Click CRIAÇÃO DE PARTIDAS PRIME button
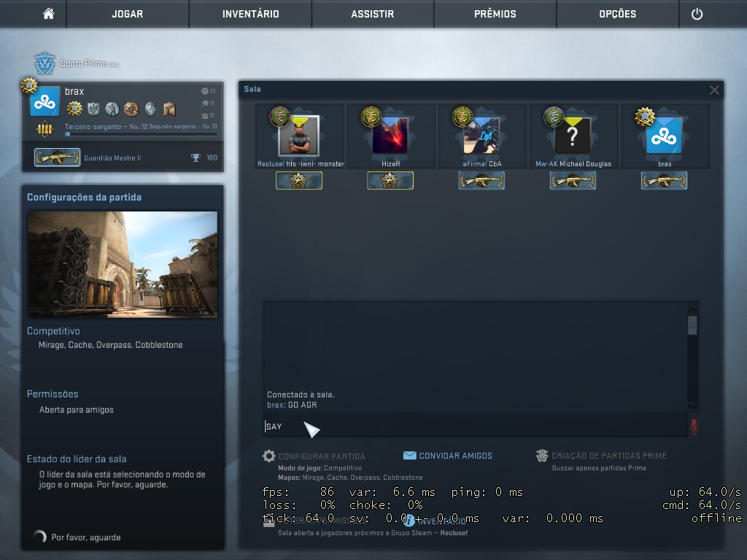 (601, 456)
